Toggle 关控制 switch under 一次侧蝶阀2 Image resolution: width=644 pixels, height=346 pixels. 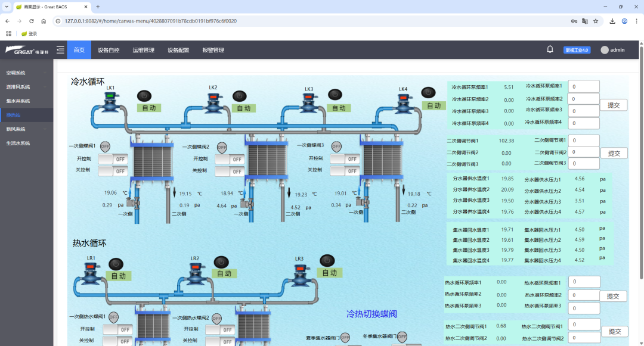pos(230,171)
